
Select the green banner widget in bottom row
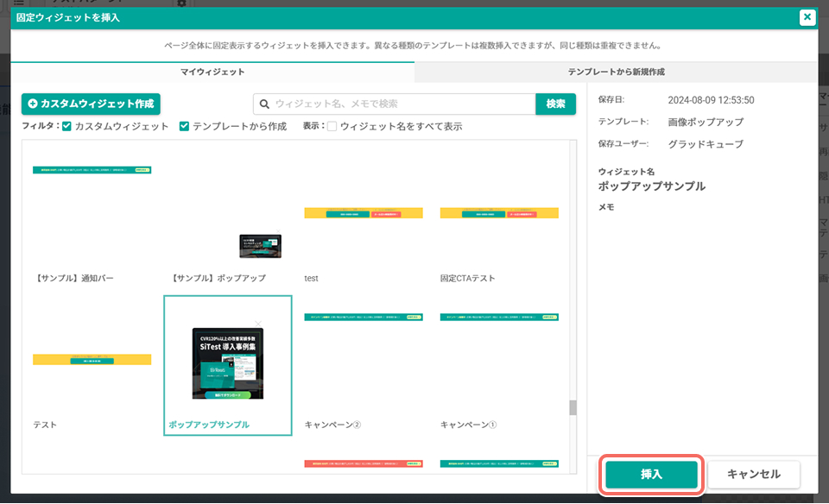coord(499,463)
